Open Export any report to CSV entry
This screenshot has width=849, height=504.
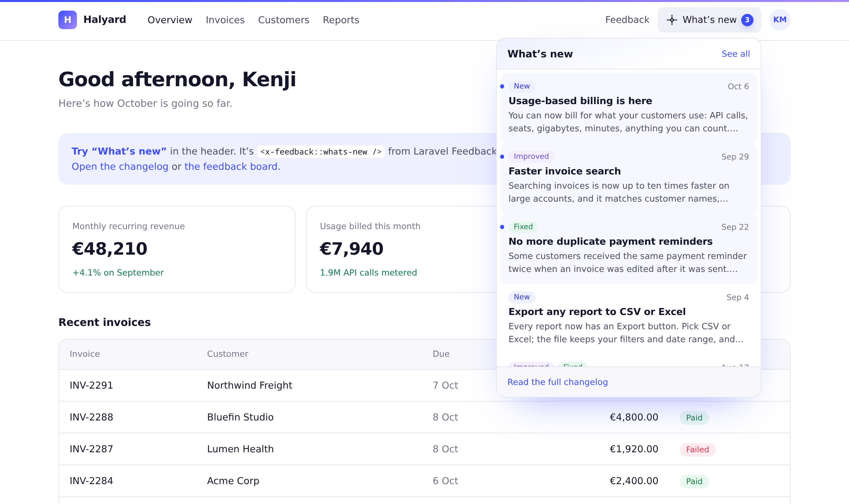[x=628, y=319]
